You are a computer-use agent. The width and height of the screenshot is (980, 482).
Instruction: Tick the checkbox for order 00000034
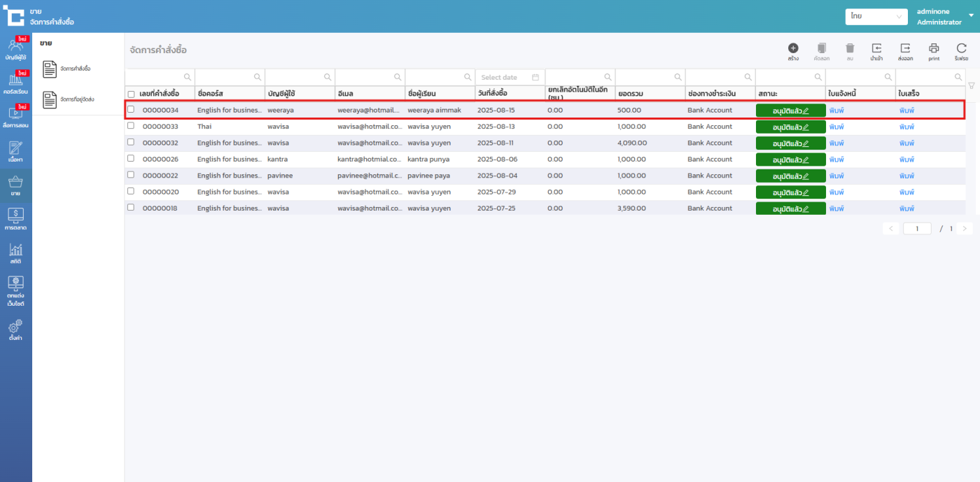coord(131,109)
